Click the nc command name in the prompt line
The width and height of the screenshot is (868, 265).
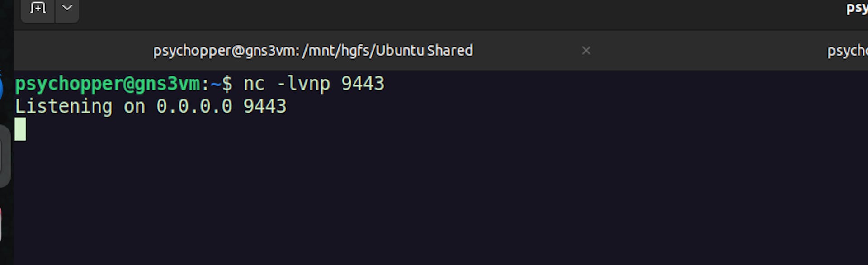[x=254, y=84]
